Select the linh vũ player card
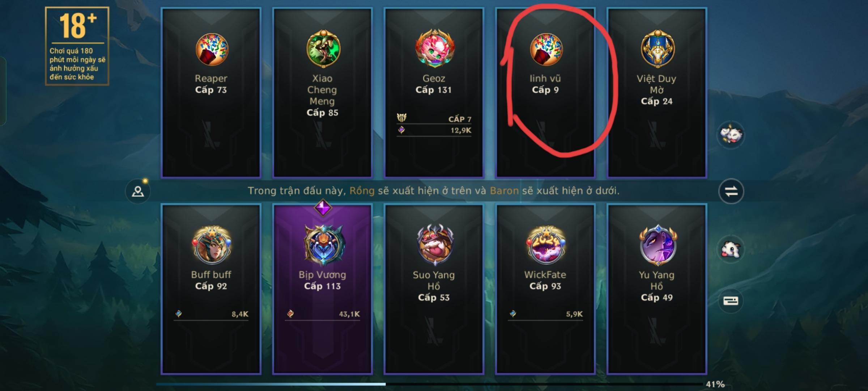The width and height of the screenshot is (868, 391). (545, 93)
